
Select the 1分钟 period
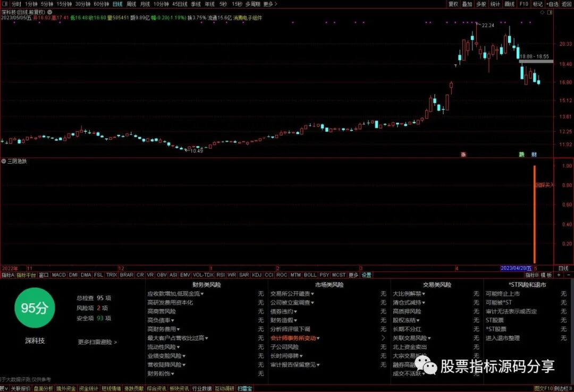coord(31,4)
